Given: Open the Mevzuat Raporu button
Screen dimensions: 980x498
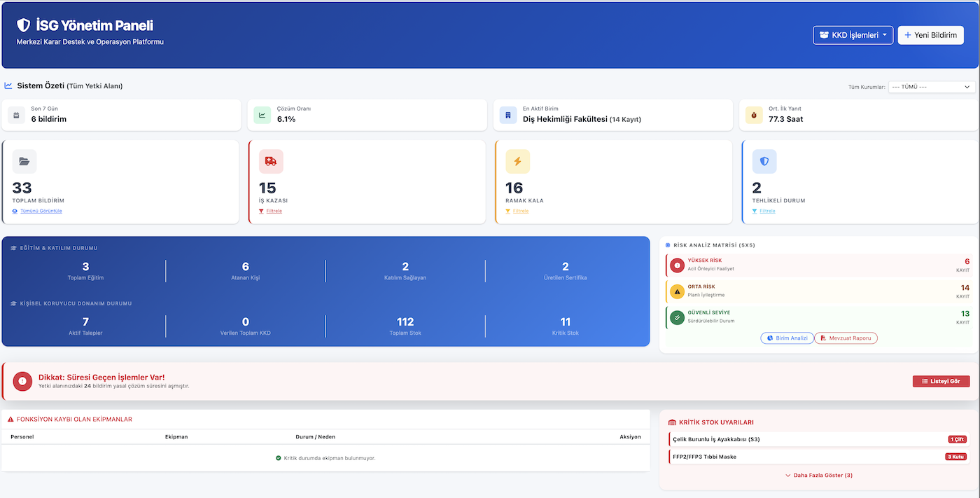Looking at the screenshot, I should [x=846, y=338].
